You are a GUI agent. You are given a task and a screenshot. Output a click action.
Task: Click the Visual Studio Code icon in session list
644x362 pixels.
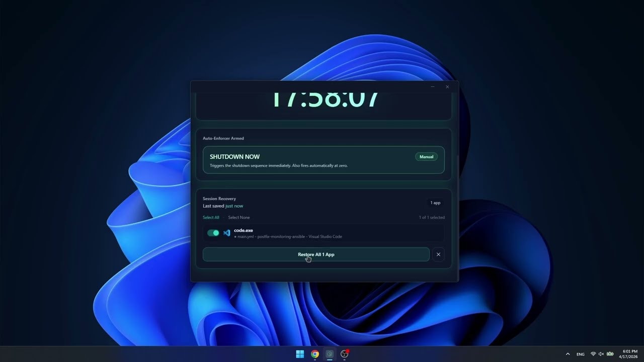click(x=227, y=233)
